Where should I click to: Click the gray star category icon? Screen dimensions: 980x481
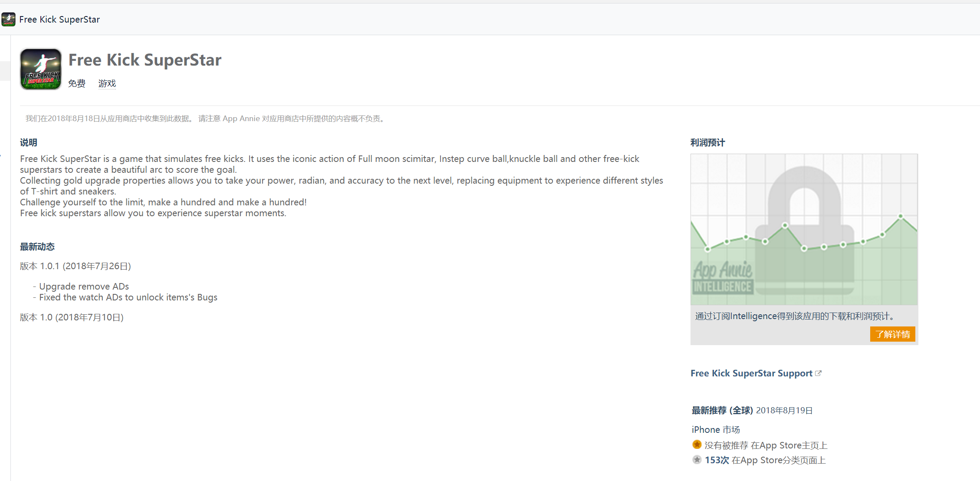tap(697, 459)
